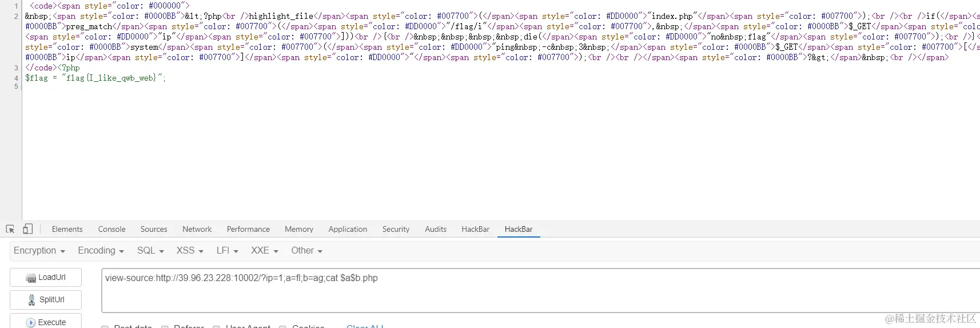This screenshot has width=980, height=328.
Task: Switch to the Network tab
Action: pyautogui.click(x=197, y=229)
